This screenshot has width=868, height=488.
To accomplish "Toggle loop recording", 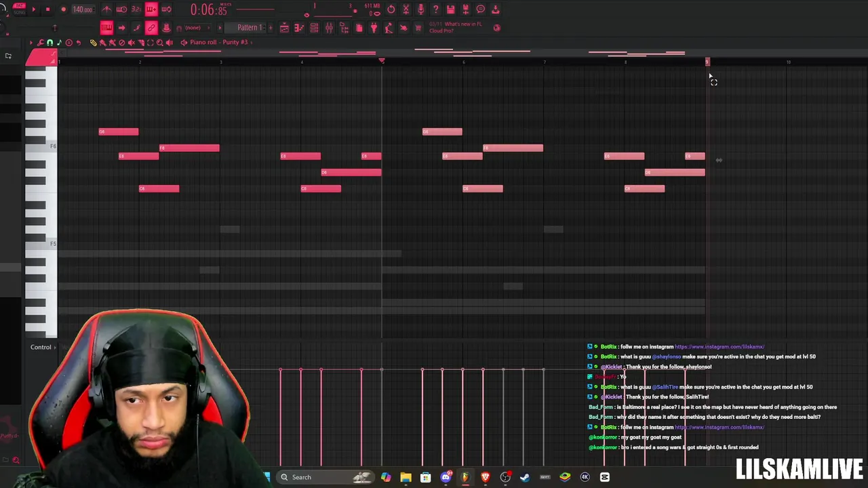I will point(166,9).
